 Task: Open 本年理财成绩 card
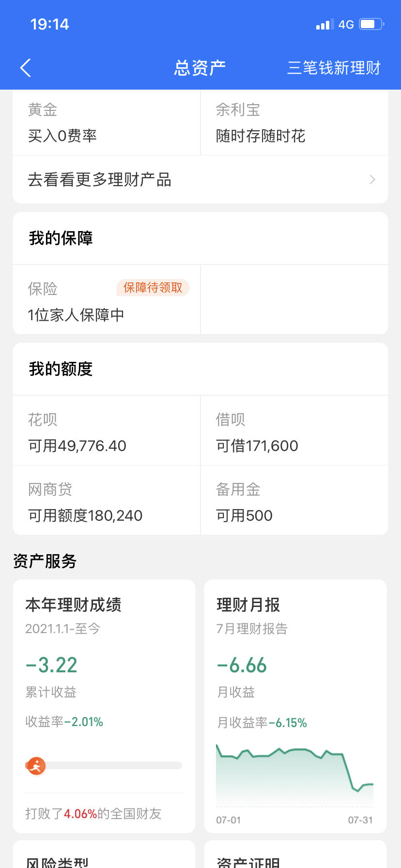tap(104, 706)
